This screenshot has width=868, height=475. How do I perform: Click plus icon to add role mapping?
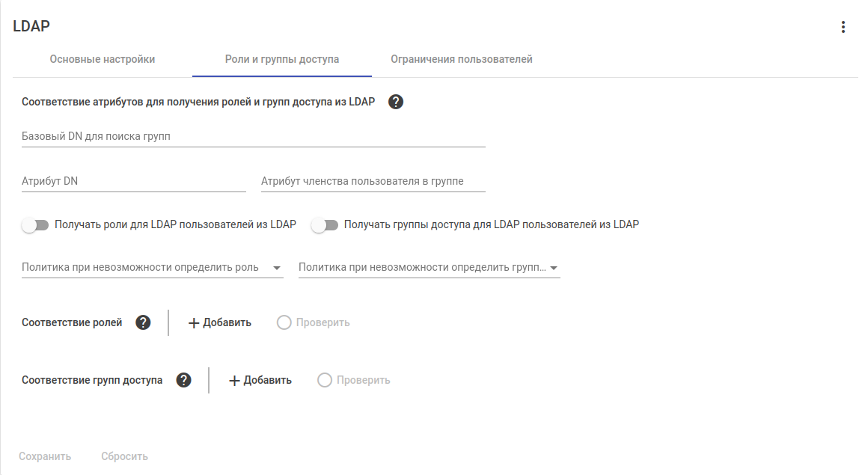click(x=194, y=323)
